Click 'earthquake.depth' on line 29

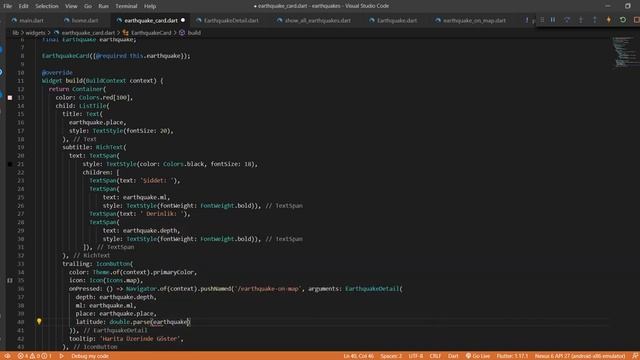coord(150,231)
